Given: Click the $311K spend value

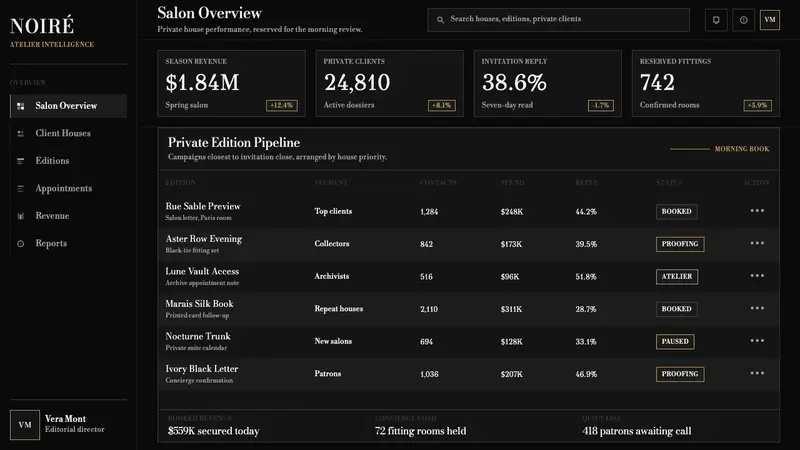Looking at the screenshot, I should click(x=511, y=309).
